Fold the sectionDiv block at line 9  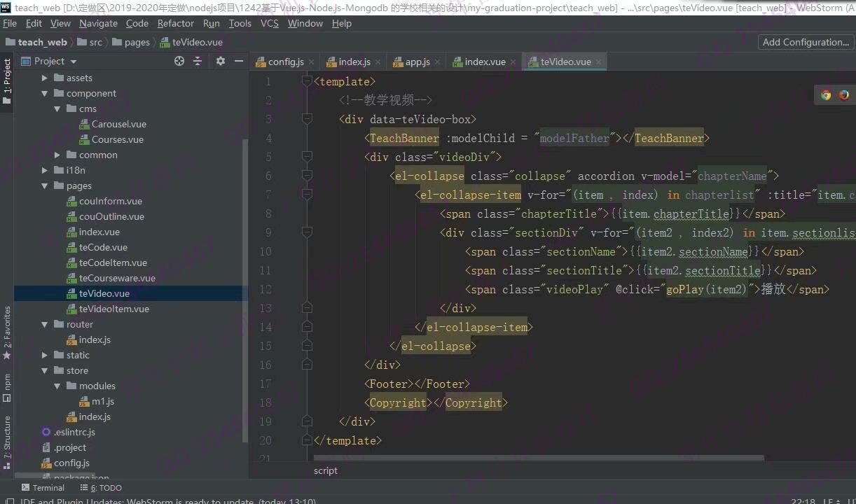pos(306,232)
